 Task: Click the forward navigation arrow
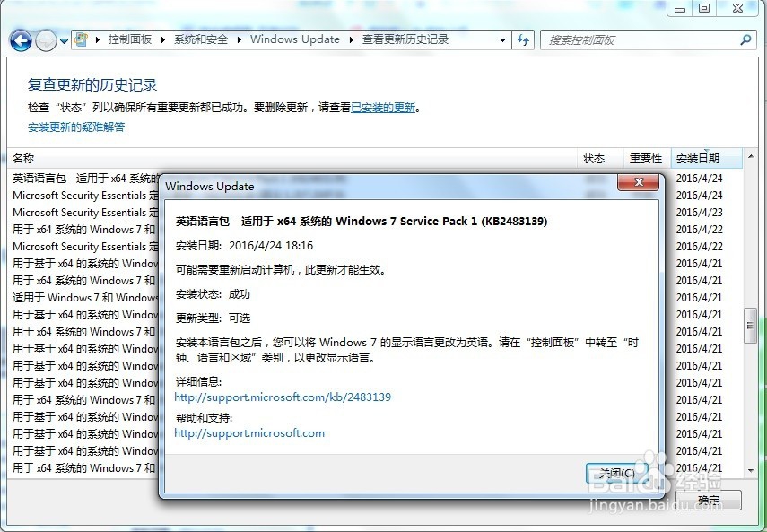click(44, 39)
